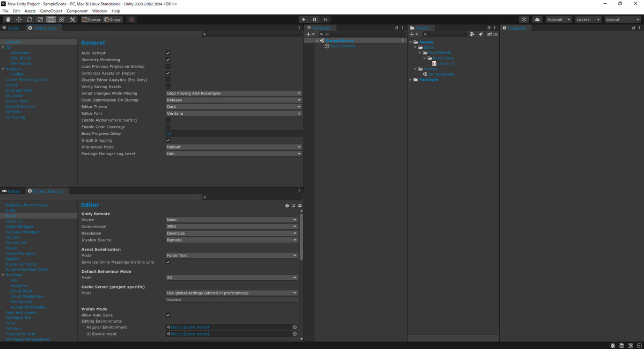Switch to the Scene tab
This screenshot has height=349, width=644.
click(x=11, y=28)
